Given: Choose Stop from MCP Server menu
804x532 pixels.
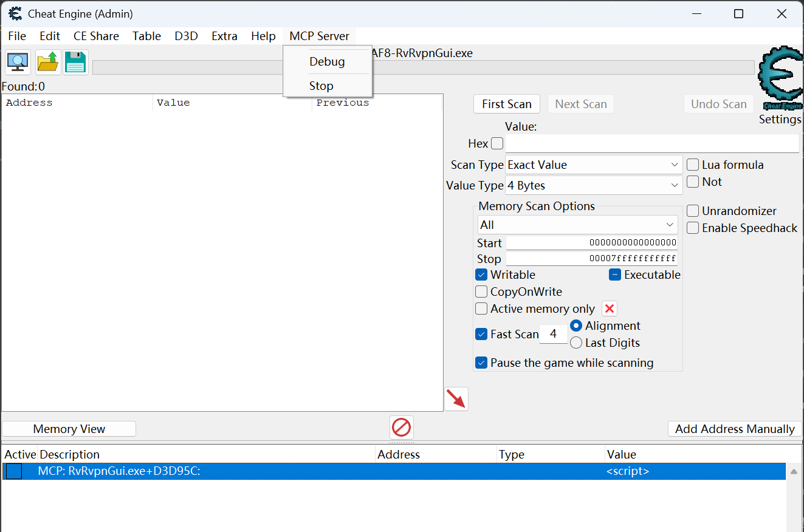Looking at the screenshot, I should pyautogui.click(x=328, y=86).
